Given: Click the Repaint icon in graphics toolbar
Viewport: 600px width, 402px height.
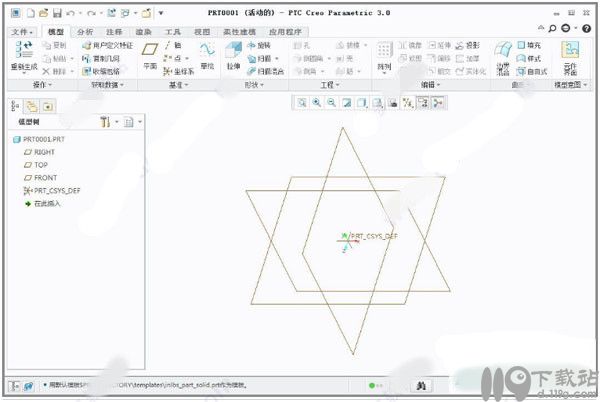Looking at the screenshot, I should (347, 103).
